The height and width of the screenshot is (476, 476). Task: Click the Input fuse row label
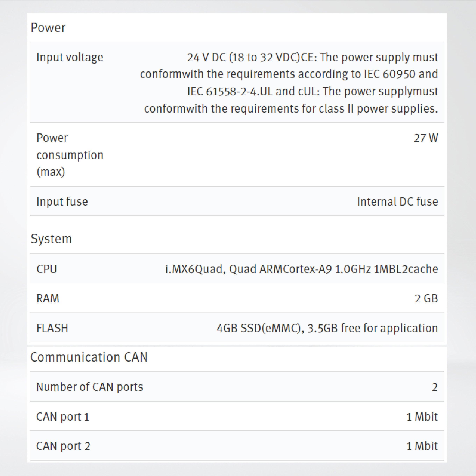[x=62, y=201]
